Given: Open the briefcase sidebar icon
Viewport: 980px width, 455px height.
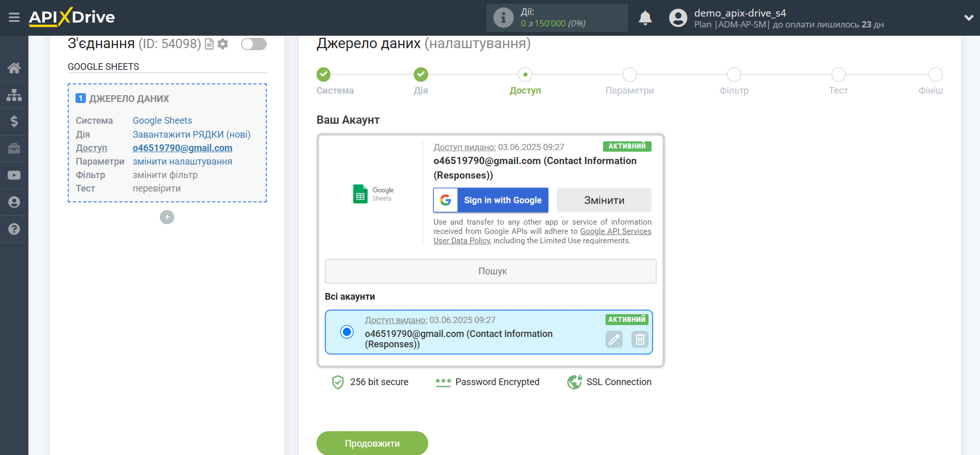Looking at the screenshot, I should pyautogui.click(x=14, y=149).
